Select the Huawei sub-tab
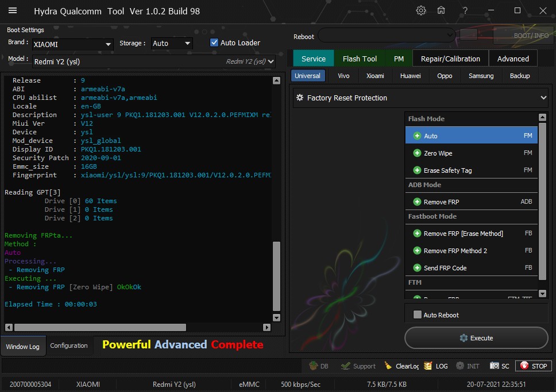Image resolution: width=556 pixels, height=392 pixels. (x=410, y=76)
